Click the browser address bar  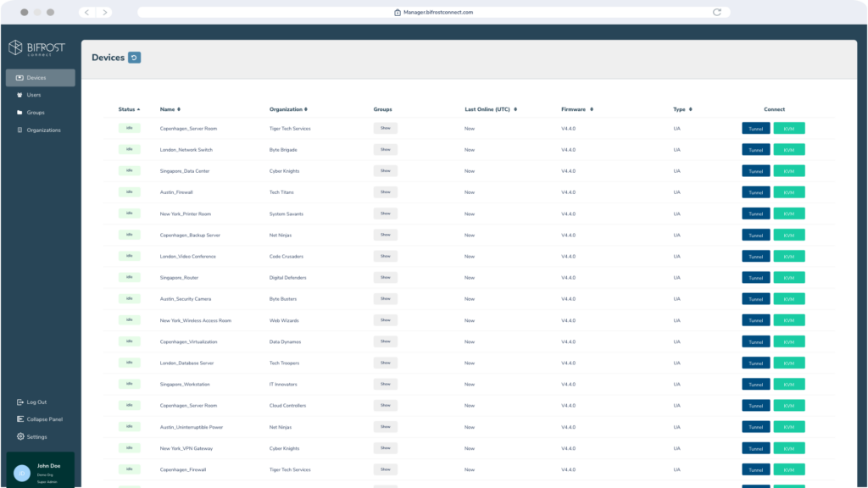433,13
